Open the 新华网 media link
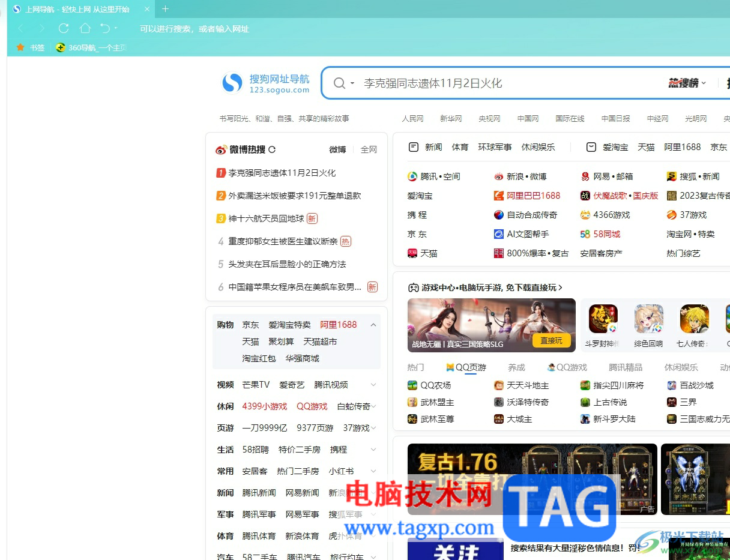Image resolution: width=730 pixels, height=560 pixels. [x=451, y=119]
